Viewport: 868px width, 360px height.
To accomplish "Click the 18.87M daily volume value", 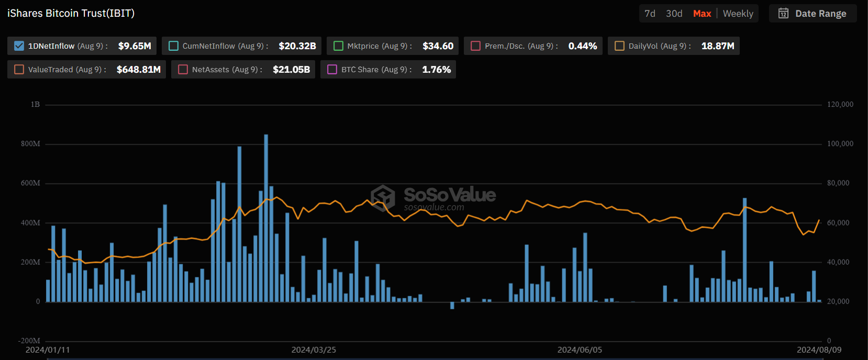I will tap(718, 46).
